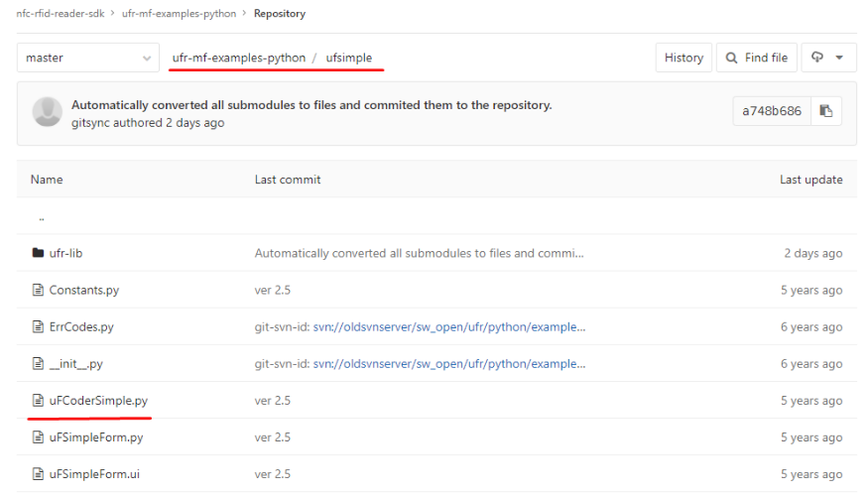Click the uFSimpleForm.ui file icon
This screenshot has height=496, width=868.
tap(38, 474)
